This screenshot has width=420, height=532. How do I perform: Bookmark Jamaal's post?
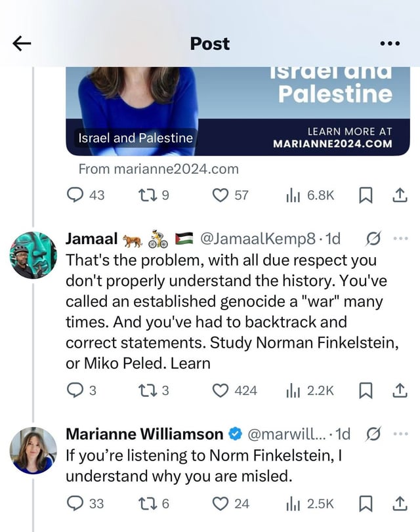click(366, 390)
